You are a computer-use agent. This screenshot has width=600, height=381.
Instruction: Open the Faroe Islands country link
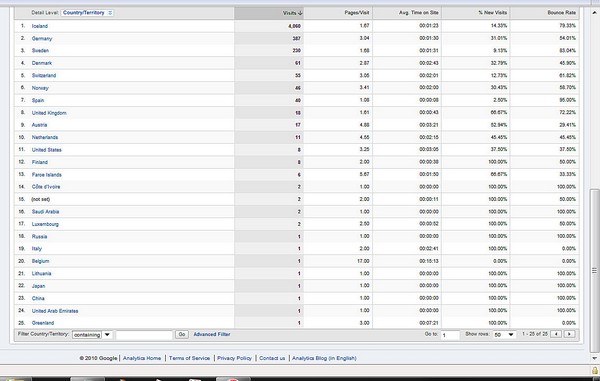(47, 175)
